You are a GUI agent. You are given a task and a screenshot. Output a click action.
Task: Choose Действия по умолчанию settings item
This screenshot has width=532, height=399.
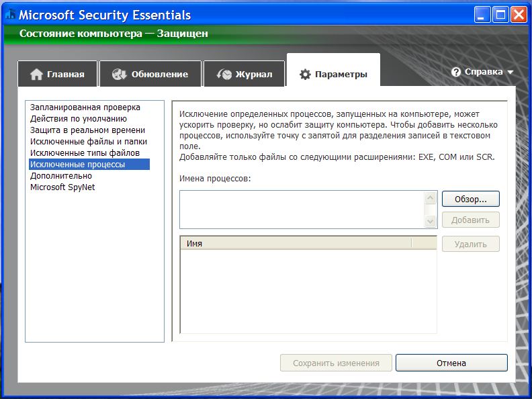(x=79, y=119)
